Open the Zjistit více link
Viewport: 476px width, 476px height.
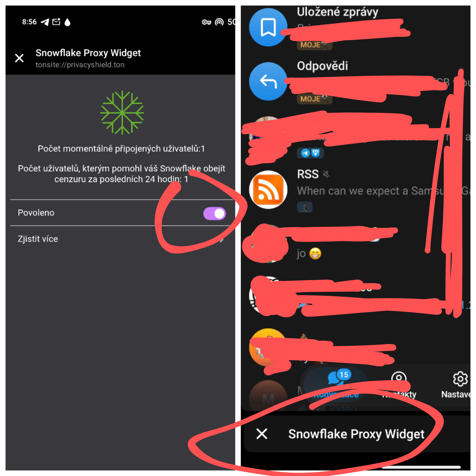(x=121, y=239)
